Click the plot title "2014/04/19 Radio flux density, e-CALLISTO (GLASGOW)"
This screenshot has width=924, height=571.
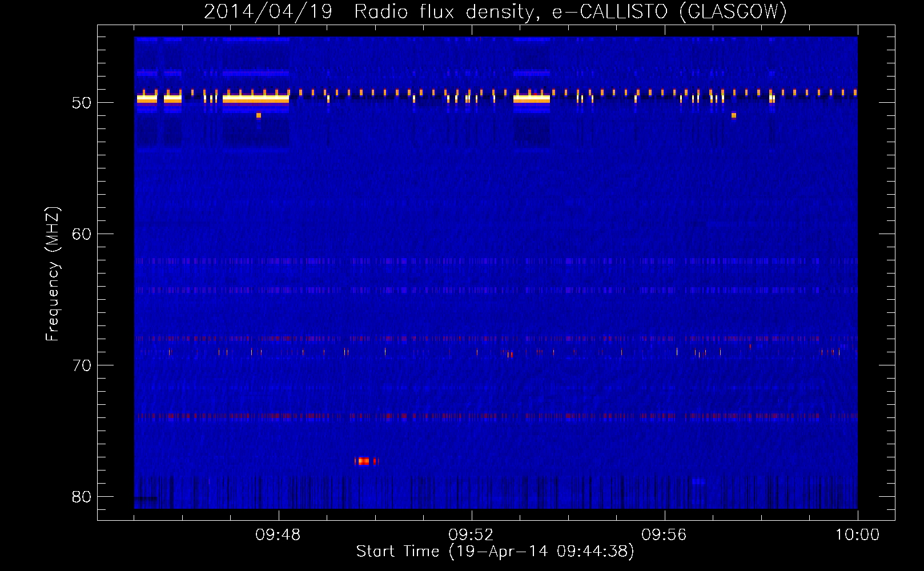495,11
